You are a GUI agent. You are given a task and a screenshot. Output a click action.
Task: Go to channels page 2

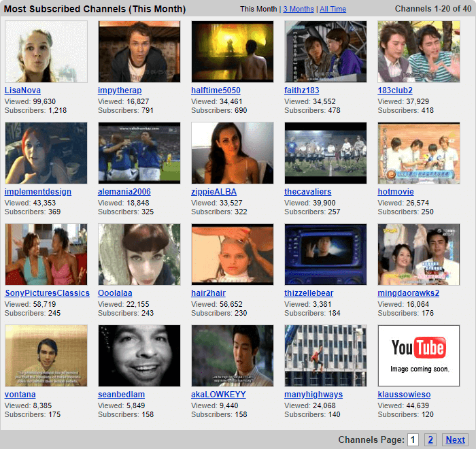[430, 439]
